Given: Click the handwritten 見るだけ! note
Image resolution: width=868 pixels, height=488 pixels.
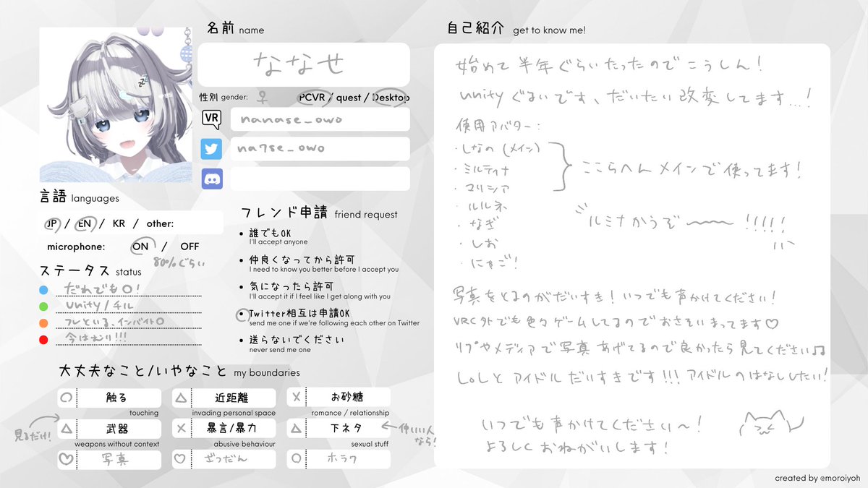Looking at the screenshot, I should point(31,435).
